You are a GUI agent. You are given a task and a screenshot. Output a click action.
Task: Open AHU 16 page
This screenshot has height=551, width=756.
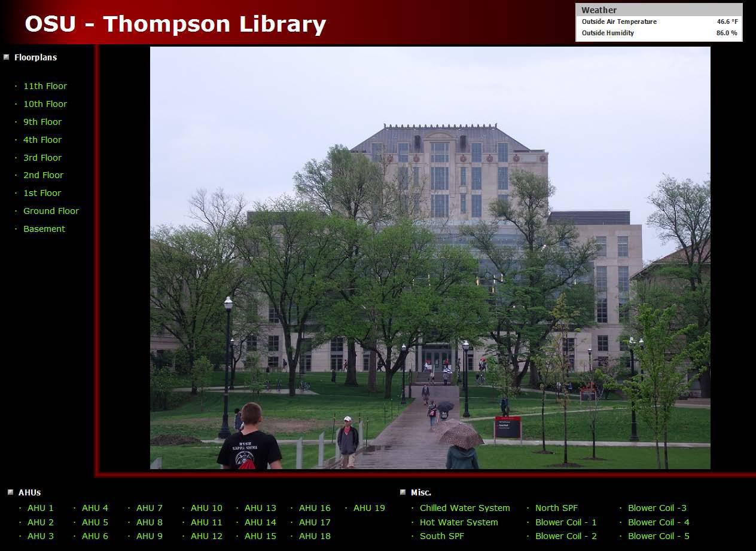pos(315,508)
